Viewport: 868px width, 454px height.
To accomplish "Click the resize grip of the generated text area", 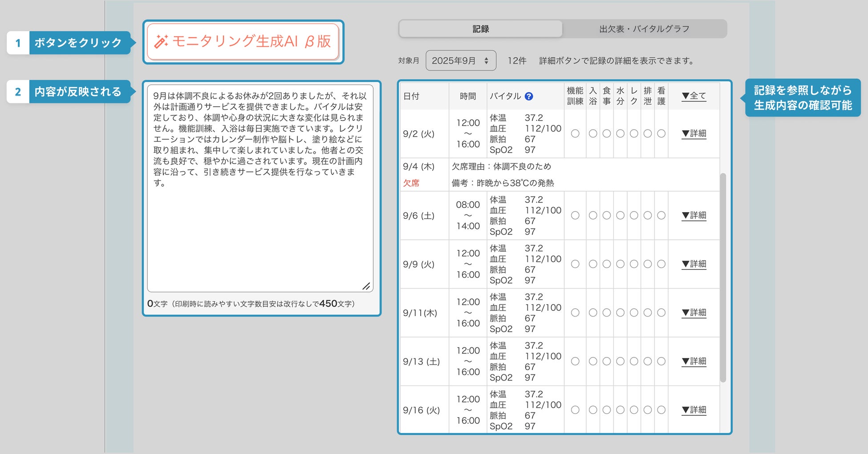I will (366, 286).
